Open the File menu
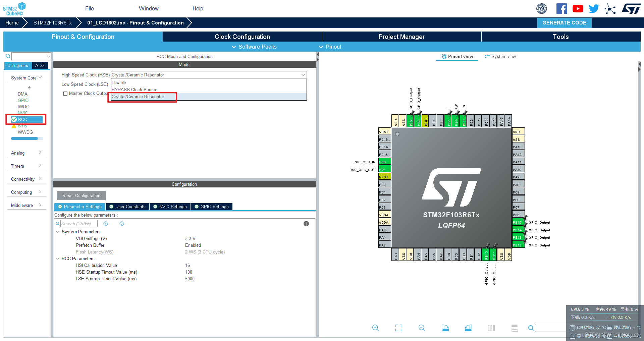The height and width of the screenshot is (341, 644). [x=90, y=8]
